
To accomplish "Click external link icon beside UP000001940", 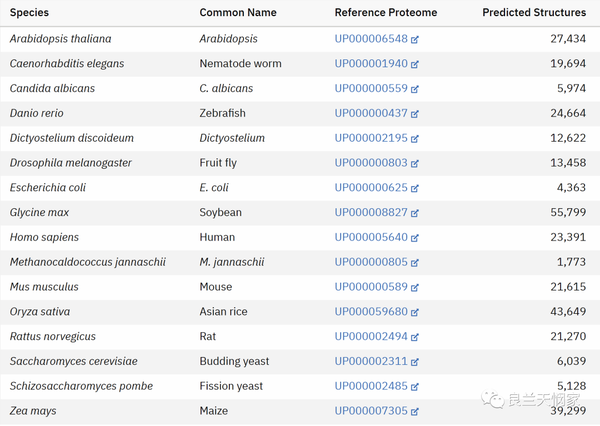I will tap(415, 64).
